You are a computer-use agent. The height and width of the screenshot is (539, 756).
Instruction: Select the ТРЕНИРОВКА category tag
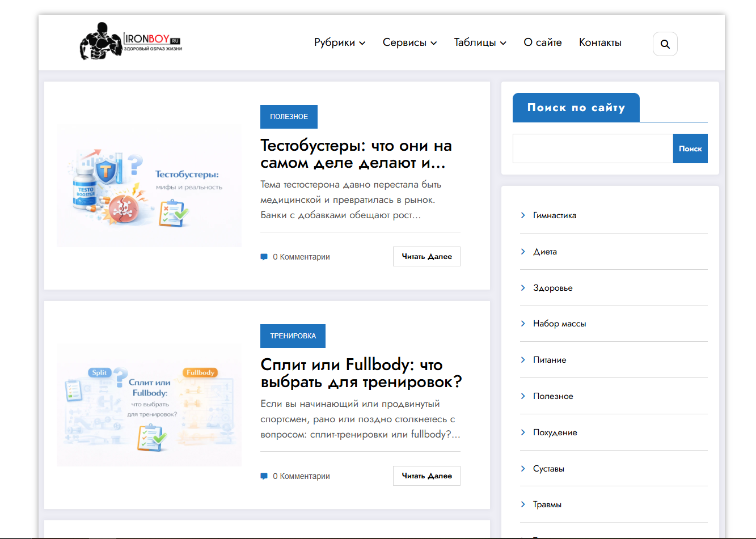click(293, 336)
